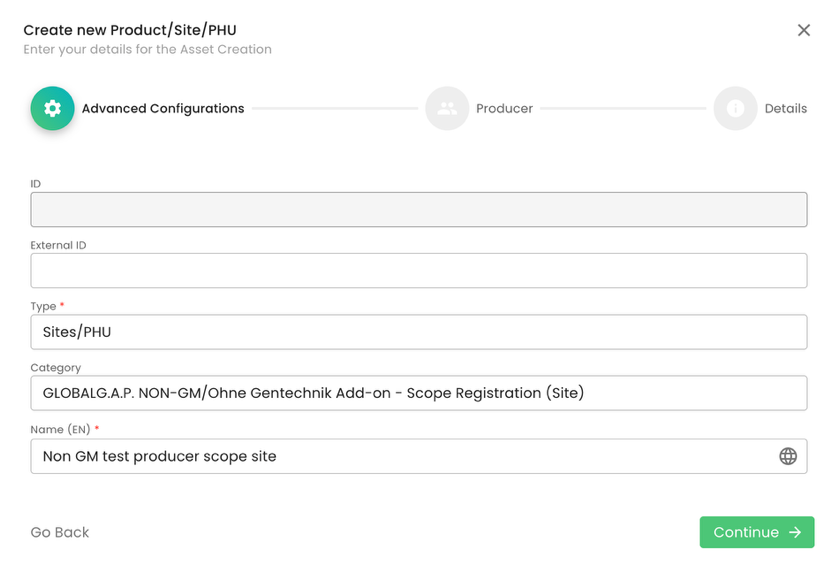This screenshot has width=839, height=573.
Task: Click the Category field label
Action: tap(55, 368)
